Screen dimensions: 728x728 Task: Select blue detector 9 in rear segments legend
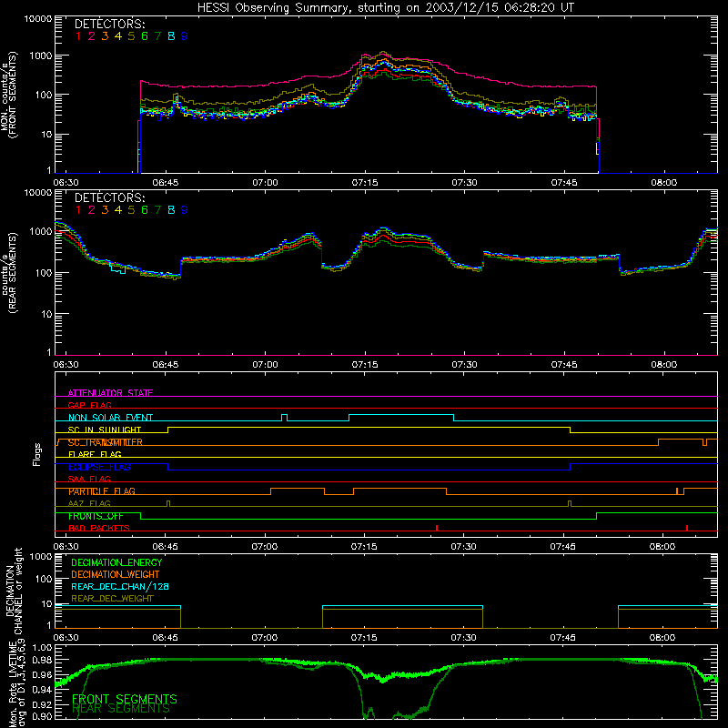click(x=185, y=210)
